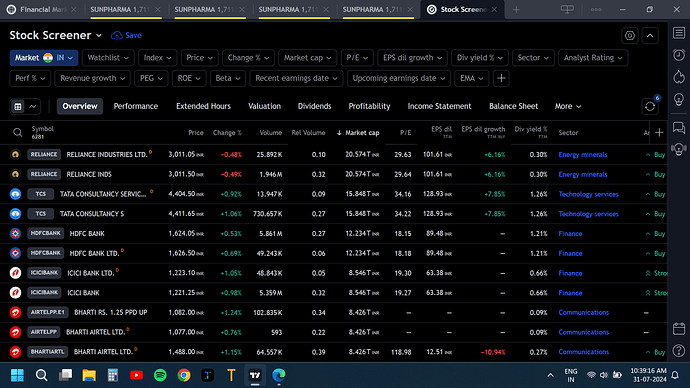The width and height of the screenshot is (690, 388).
Task: Open the watchlist panel icon in right sidebar
Action: tap(679, 33)
